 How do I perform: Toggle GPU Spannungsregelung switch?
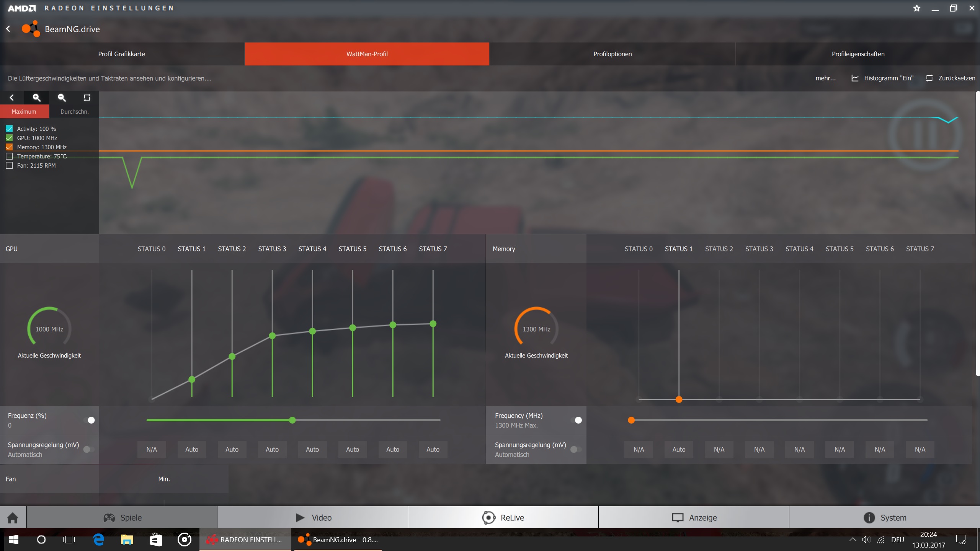point(89,449)
